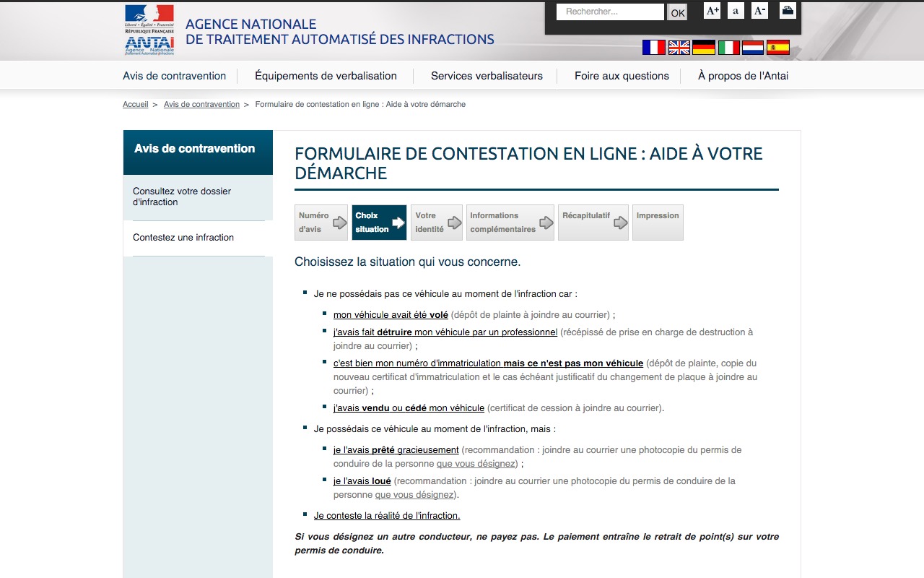This screenshot has width=924, height=578.
Task: Click the Rechercher search field
Action: pyautogui.click(x=610, y=12)
